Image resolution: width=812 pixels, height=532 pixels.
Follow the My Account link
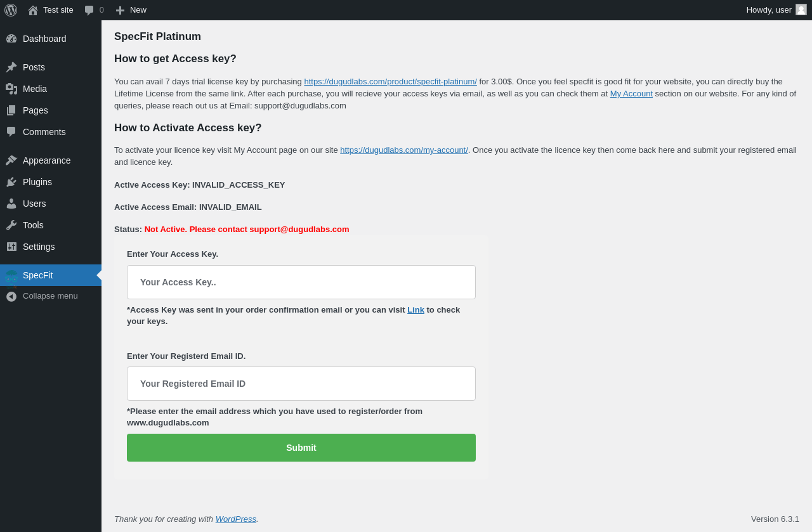tap(631, 94)
